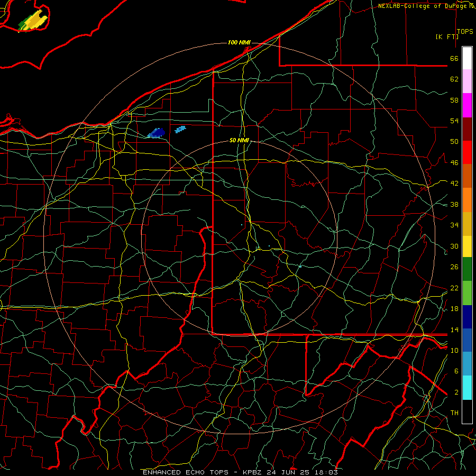Click the "46" scale label
This screenshot has height=476, width=476.
tap(454, 163)
